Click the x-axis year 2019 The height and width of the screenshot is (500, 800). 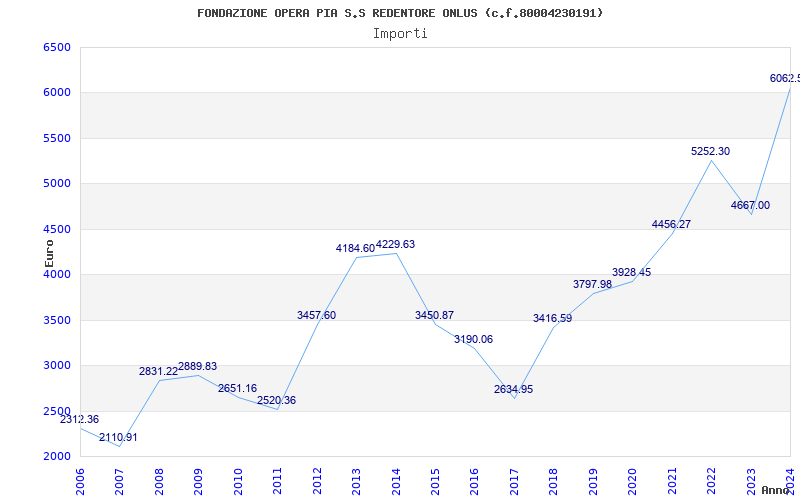tap(593, 482)
